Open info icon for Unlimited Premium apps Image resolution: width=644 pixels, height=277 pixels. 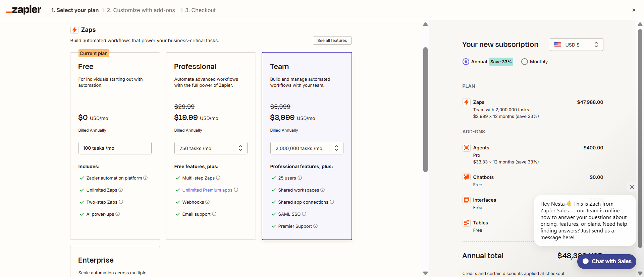coord(236,190)
